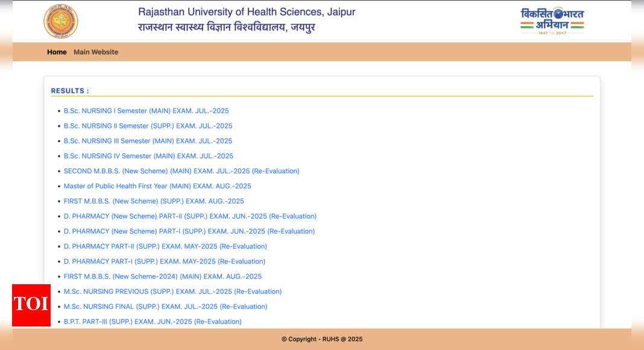
Task: Open D. Pharmacy Part-I May-2025 Re-Evaluation
Action: pyautogui.click(x=165, y=262)
